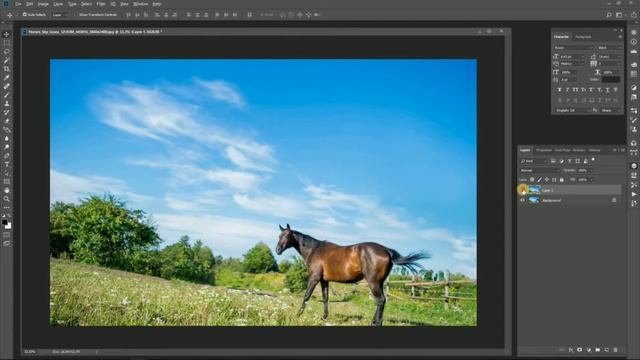Select the Eraser tool
The width and height of the screenshot is (640, 360).
point(7,121)
